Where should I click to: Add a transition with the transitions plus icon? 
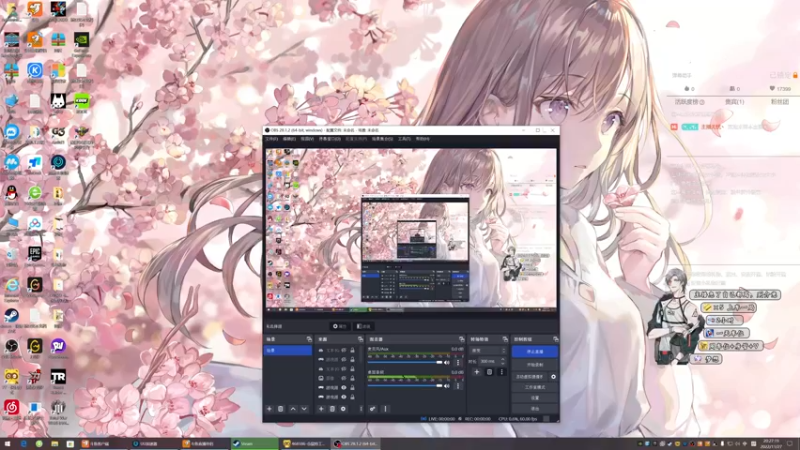(477, 372)
